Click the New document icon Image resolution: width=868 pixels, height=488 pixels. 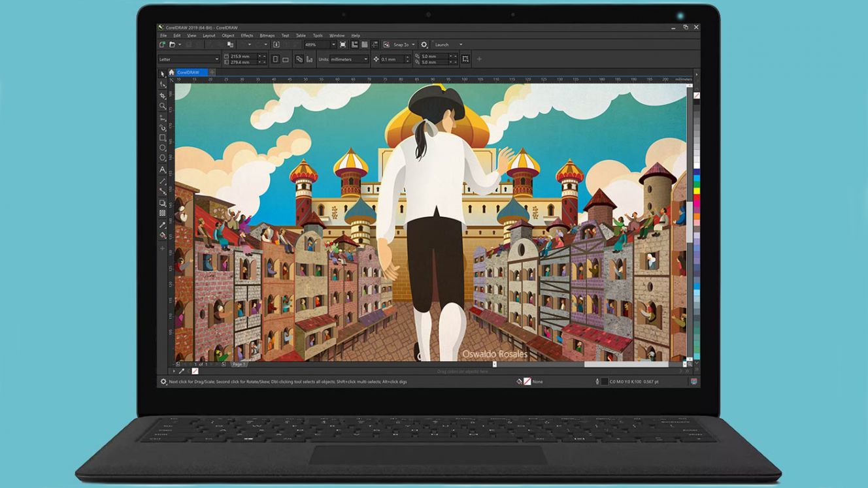point(161,44)
